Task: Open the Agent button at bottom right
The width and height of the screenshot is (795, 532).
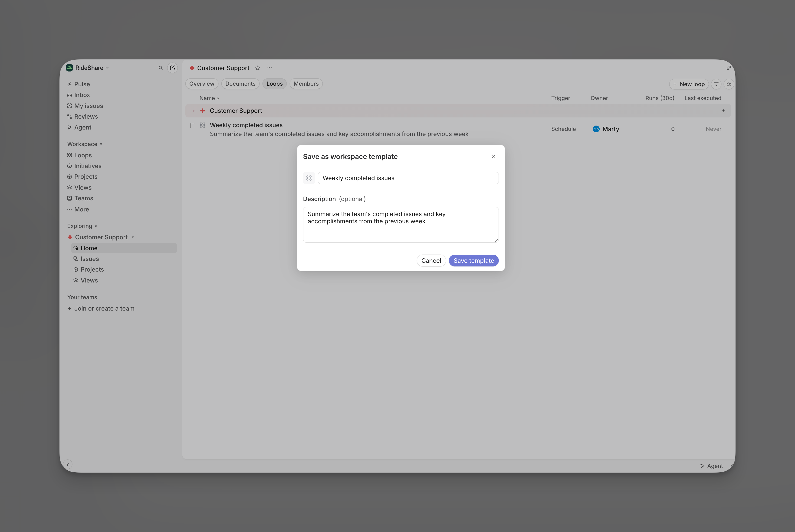Action: [x=711, y=466]
